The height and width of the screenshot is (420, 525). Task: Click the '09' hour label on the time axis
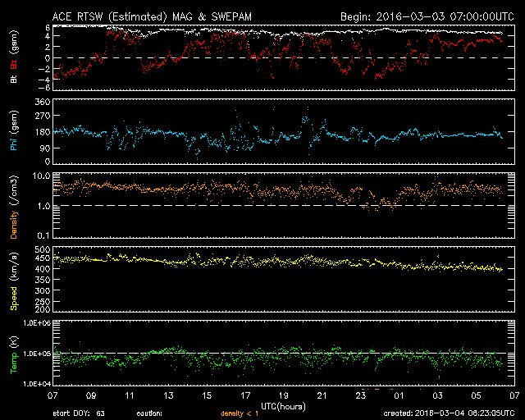(91, 395)
